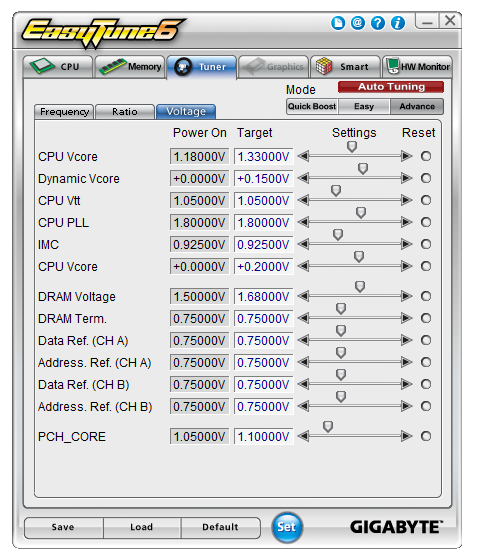This screenshot has width=481, height=560.
Task: Open the Smart tab
Action: pos(345,67)
